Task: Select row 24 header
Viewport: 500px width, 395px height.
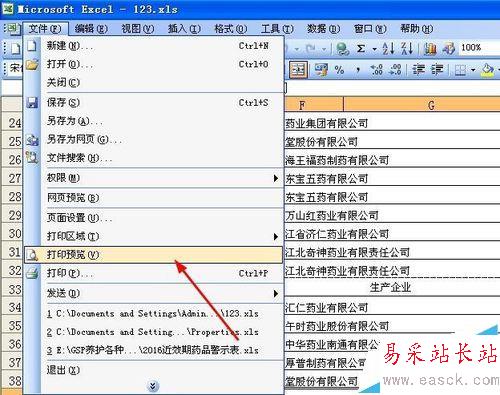Action: (x=12, y=123)
